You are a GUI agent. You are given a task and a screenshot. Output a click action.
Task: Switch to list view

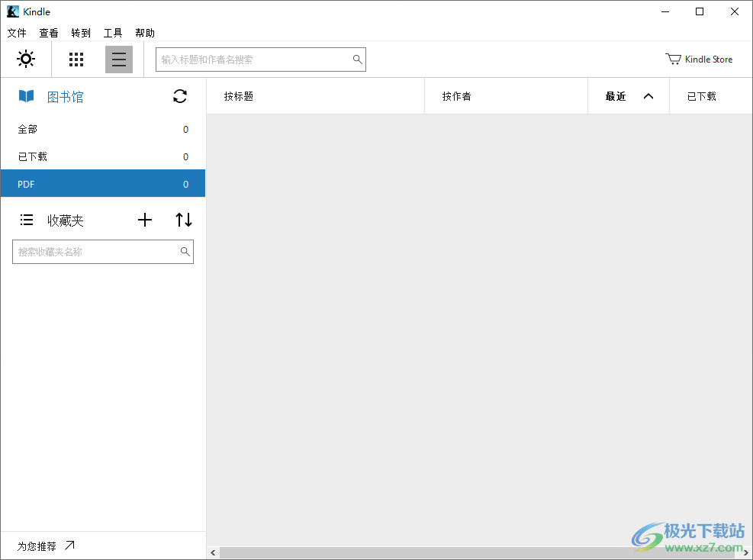(118, 60)
